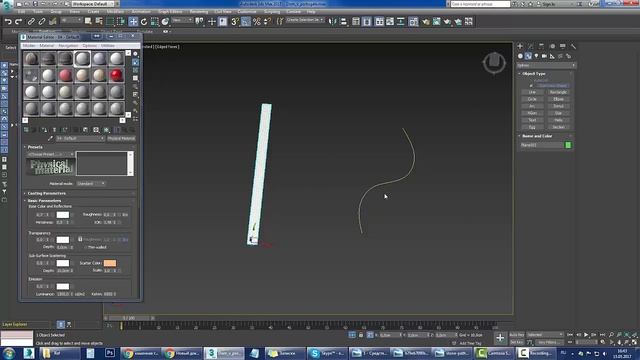This screenshot has height=360, width=640.
Task: Open the reference coordinate system View dropdown
Action: (182, 20)
